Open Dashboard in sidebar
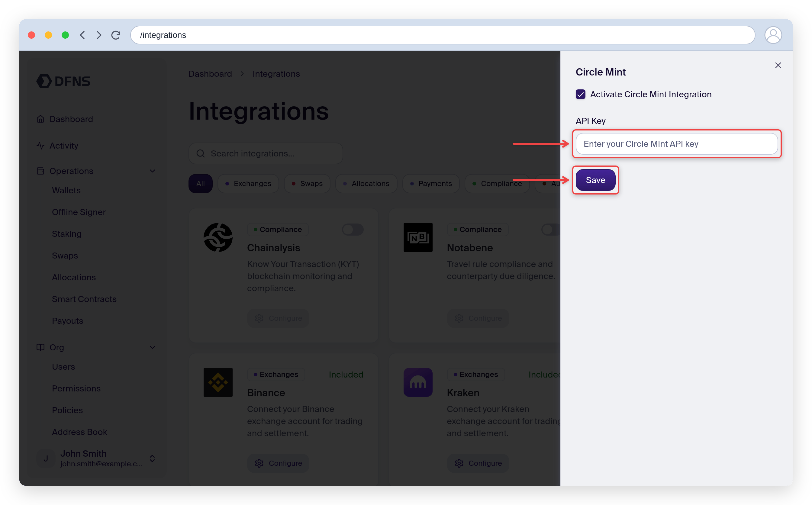 71,119
